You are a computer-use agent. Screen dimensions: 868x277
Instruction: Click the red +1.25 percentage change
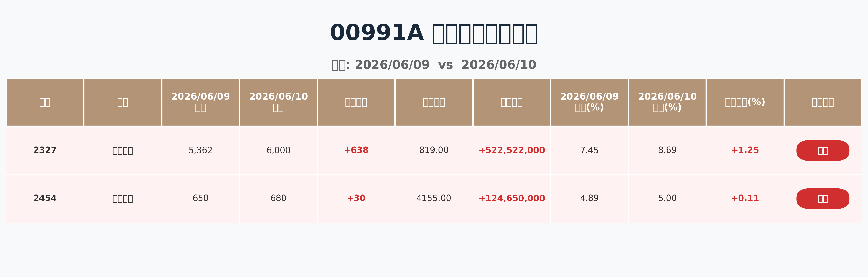745,150
